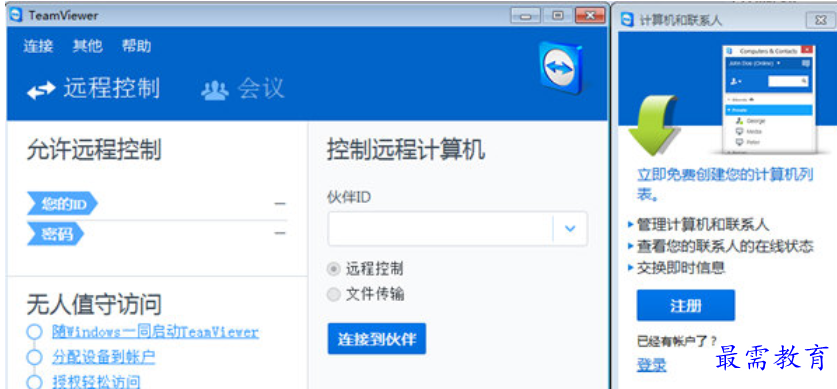Click the 控制远程计算机 heading
This screenshot has width=837, height=389.
406,150
